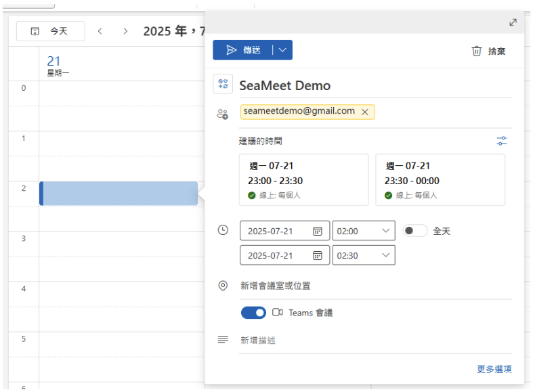Click the location pin icon

click(x=223, y=286)
